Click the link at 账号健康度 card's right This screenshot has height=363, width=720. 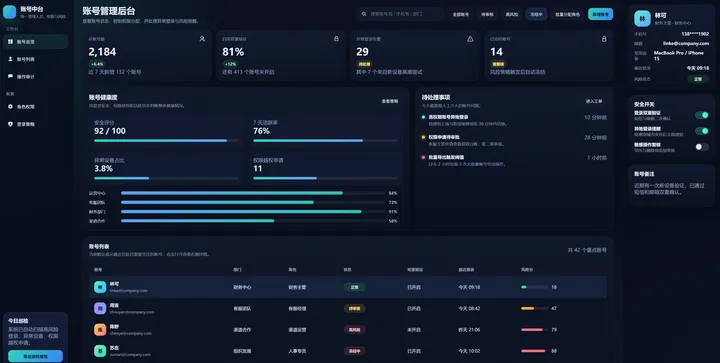390,101
